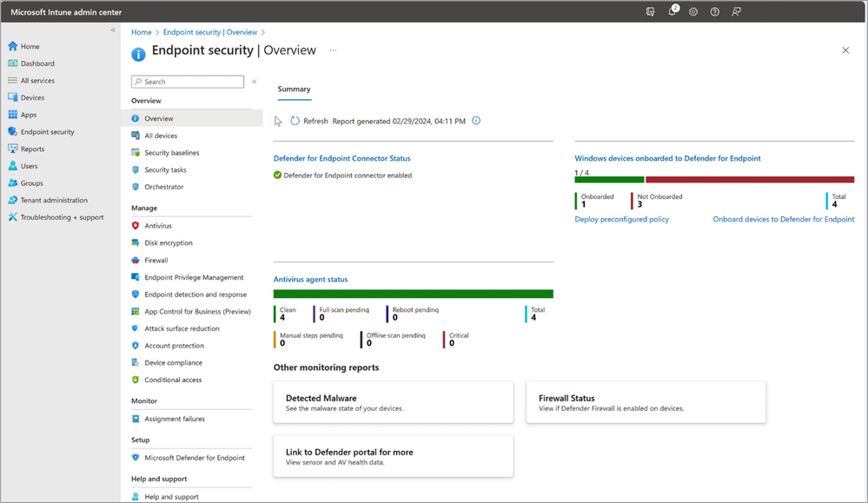Click the Home breadcrumb link
The image size is (868, 503).
[x=141, y=32]
